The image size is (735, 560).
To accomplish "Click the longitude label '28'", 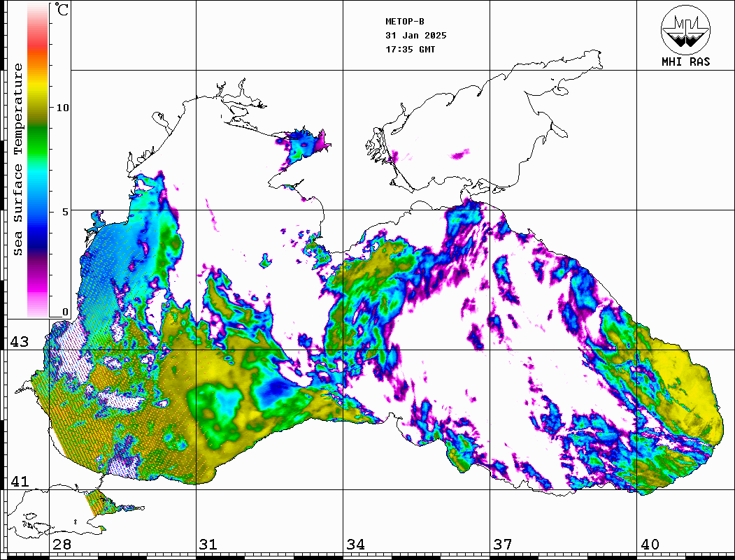I will [62, 545].
